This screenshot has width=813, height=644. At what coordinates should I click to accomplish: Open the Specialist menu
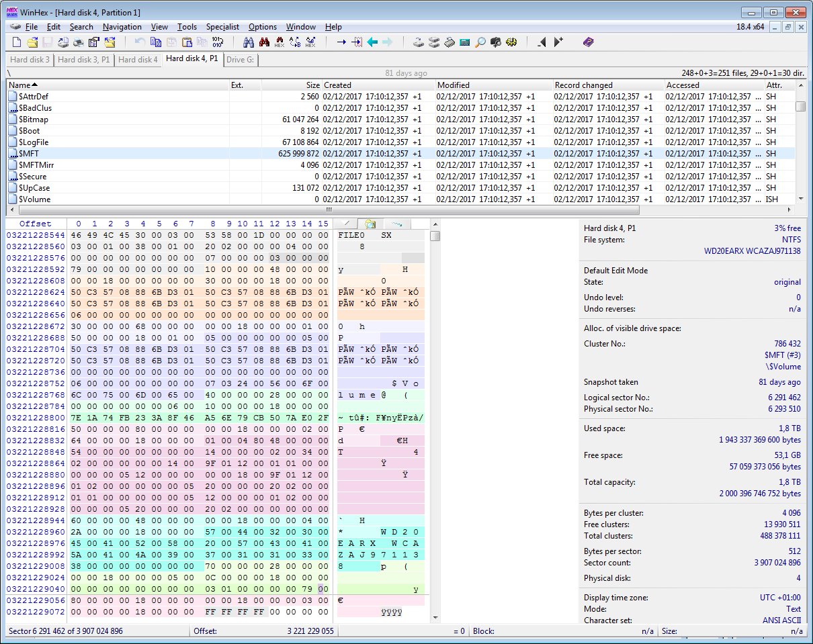click(x=222, y=27)
